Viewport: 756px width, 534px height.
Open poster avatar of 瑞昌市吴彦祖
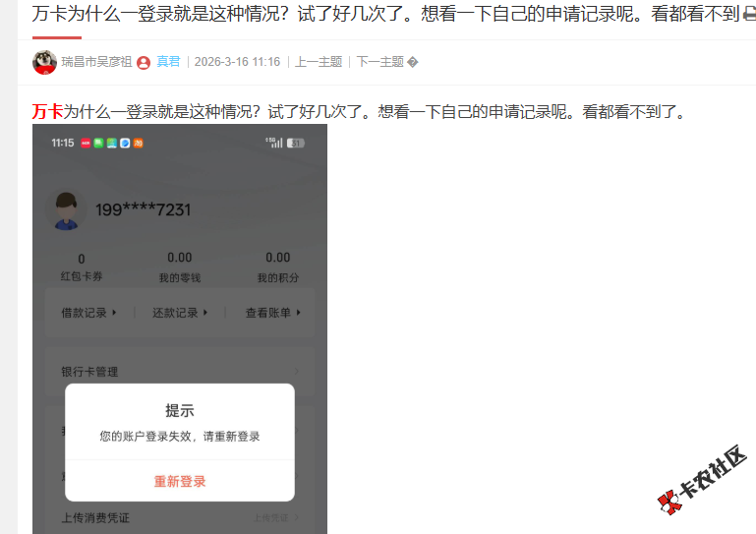pyautogui.click(x=44, y=62)
